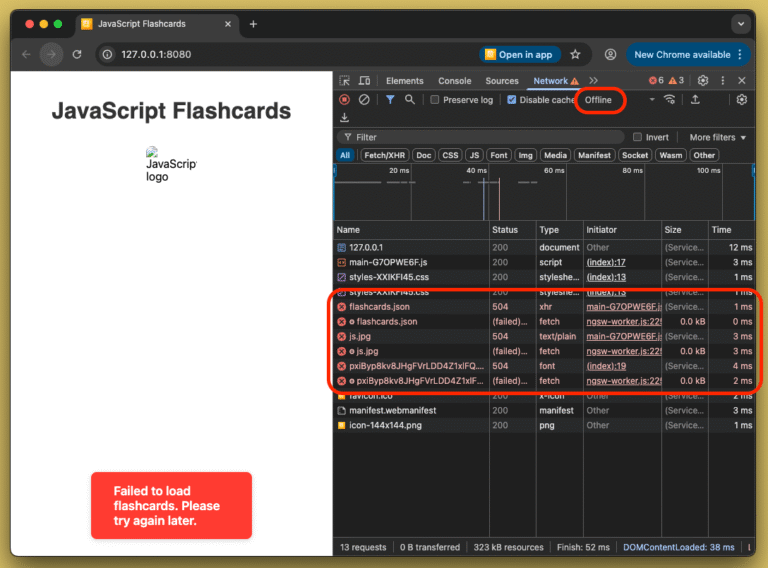The height and width of the screenshot is (568, 768).
Task: Filter requests by JS
Action: 474,155
